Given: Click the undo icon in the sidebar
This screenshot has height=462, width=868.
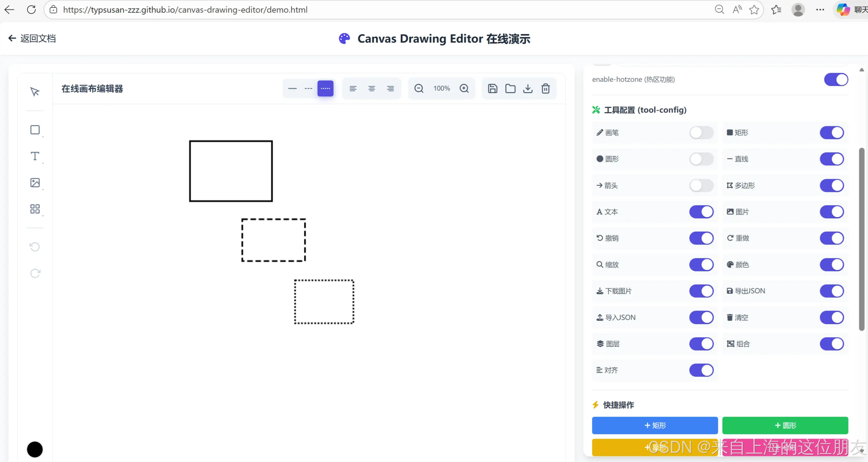Looking at the screenshot, I should (35, 246).
